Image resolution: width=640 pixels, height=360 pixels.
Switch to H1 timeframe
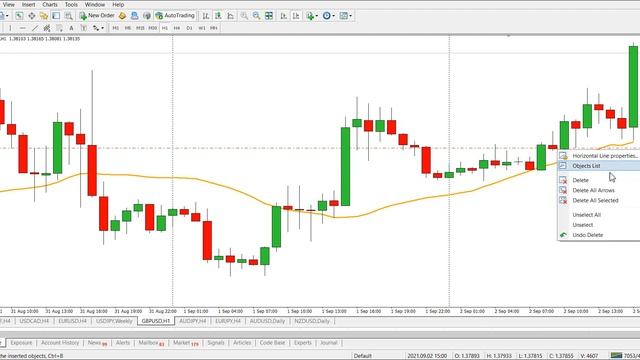[165, 28]
